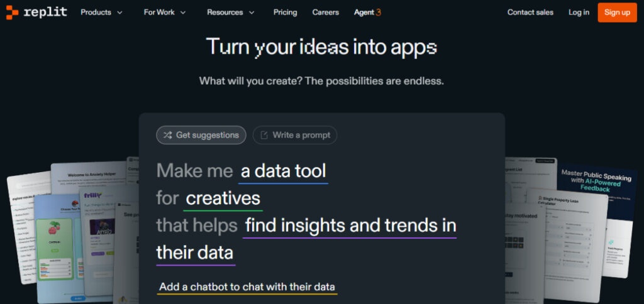Click the pencil icon in Write a prompt
This screenshot has width=644, height=304.
click(264, 135)
